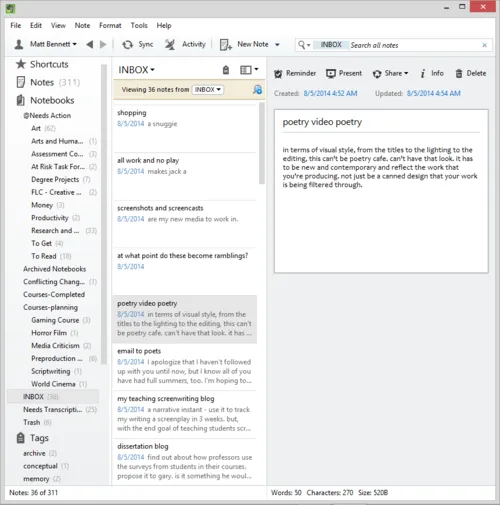500x505 pixels.
Task: Open the View menu
Action: pos(58,25)
